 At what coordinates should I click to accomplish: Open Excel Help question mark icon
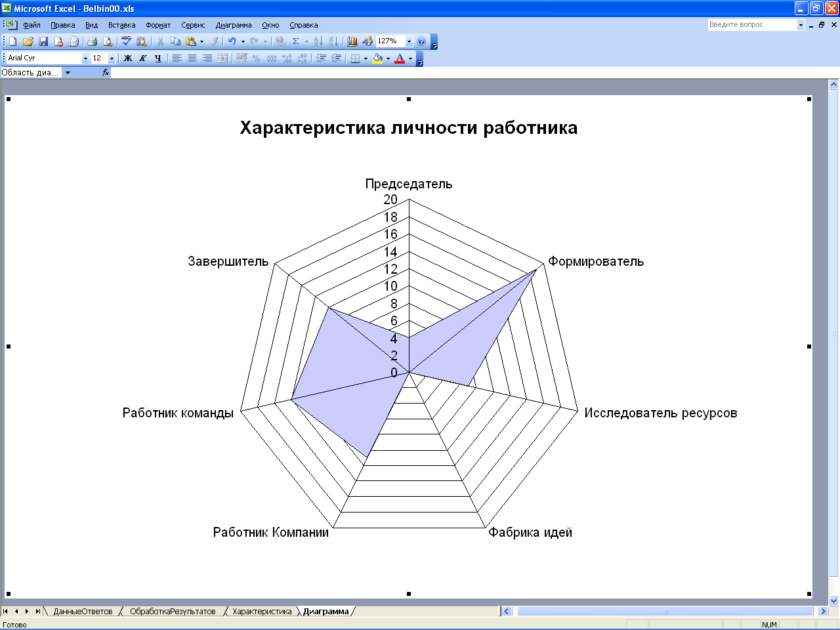pos(421,41)
